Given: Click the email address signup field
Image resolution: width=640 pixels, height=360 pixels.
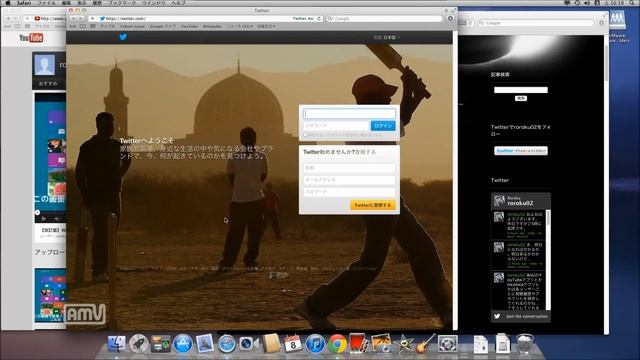Looking at the screenshot, I should [349, 180].
